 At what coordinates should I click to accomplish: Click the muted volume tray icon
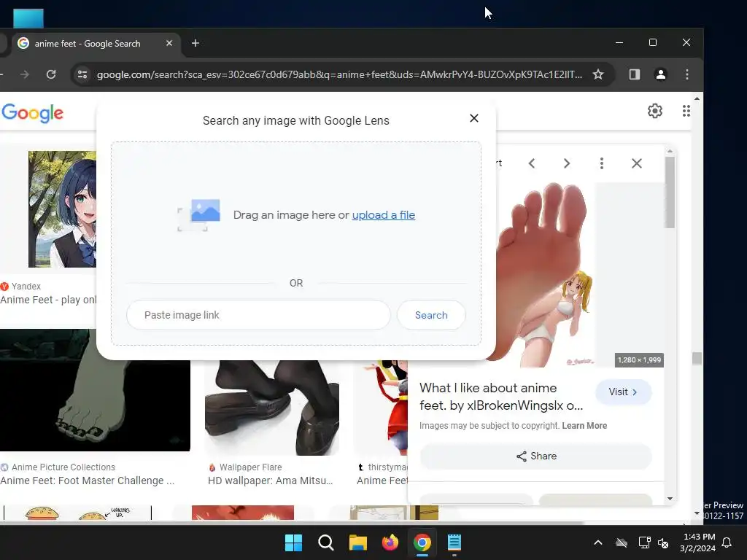tap(662, 542)
